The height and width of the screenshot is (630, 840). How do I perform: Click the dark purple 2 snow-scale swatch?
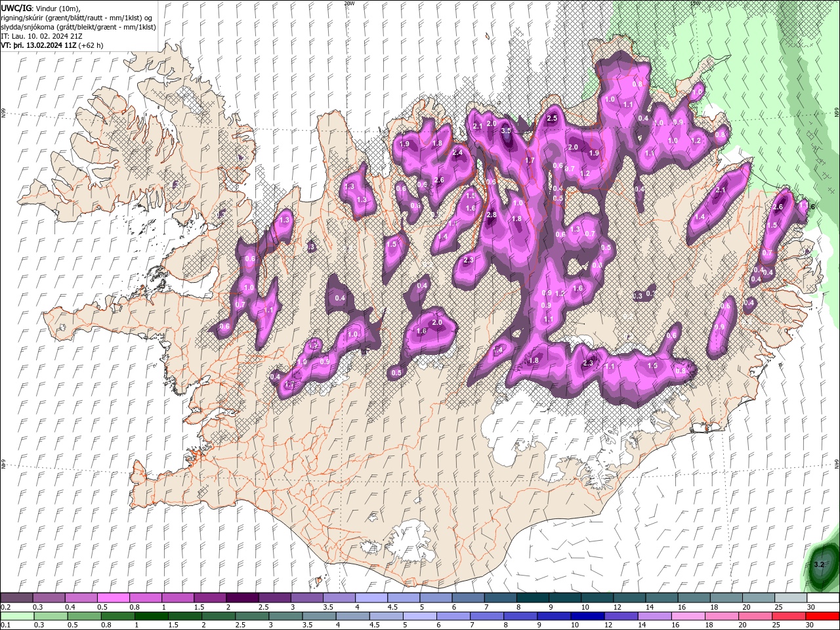[x=241, y=598]
